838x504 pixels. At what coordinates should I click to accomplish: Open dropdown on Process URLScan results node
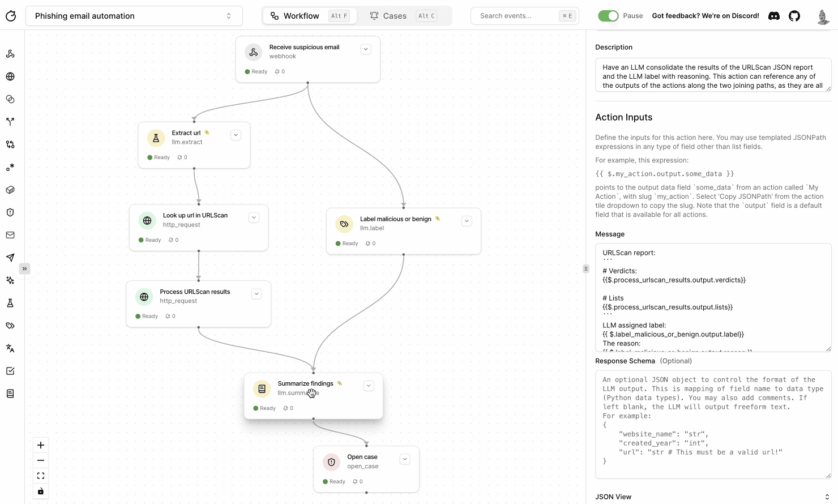(x=256, y=294)
